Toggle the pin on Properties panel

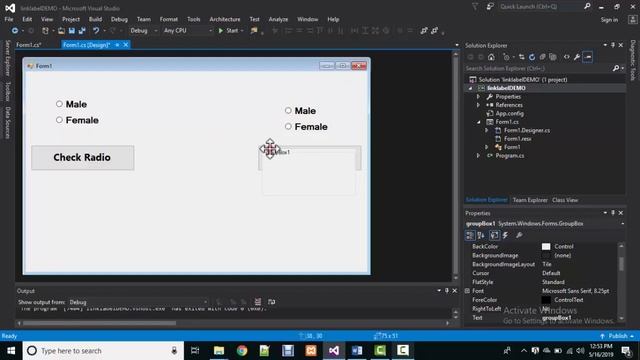pyautogui.click(x=613, y=213)
